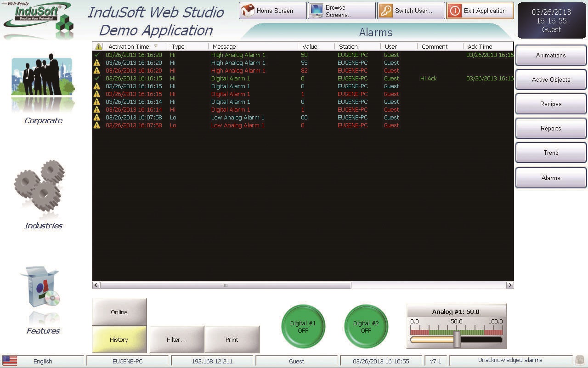Click the Type column header
Image resolution: width=588 pixels, height=368 pixels.
[x=187, y=46]
